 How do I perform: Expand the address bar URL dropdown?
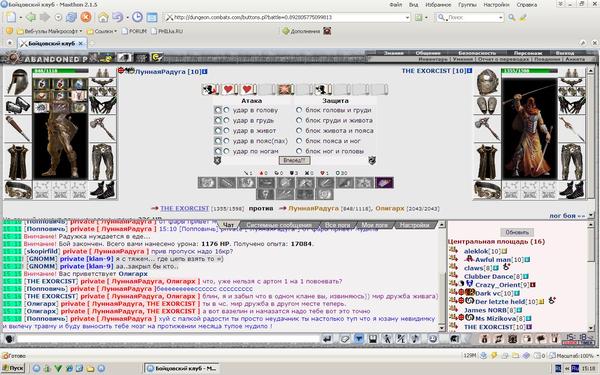tap(407, 17)
